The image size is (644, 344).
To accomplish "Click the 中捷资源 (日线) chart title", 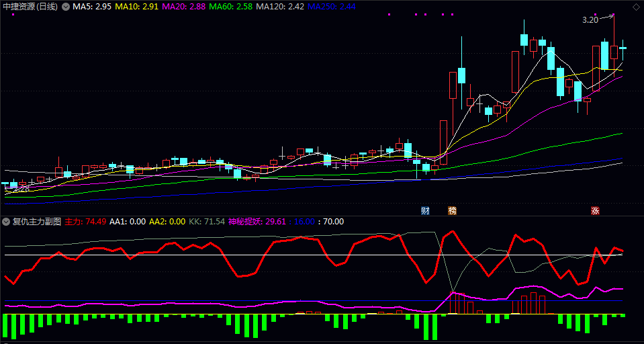I will 31,6.
